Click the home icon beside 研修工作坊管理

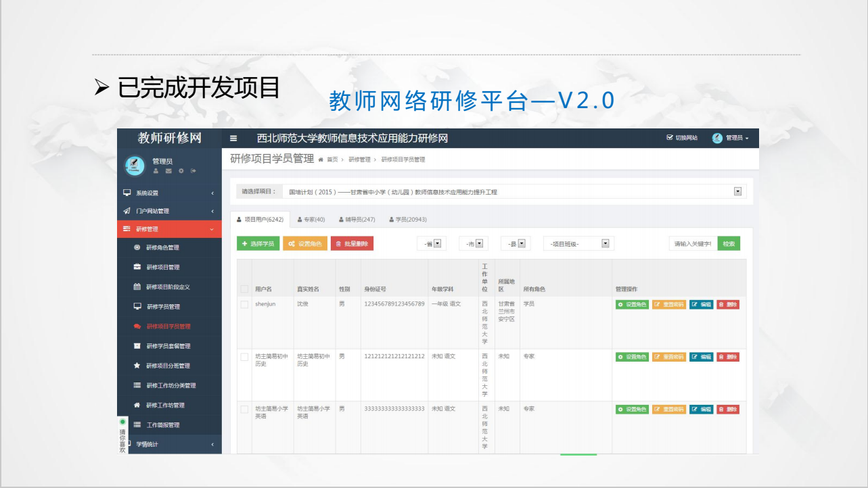tap(137, 405)
